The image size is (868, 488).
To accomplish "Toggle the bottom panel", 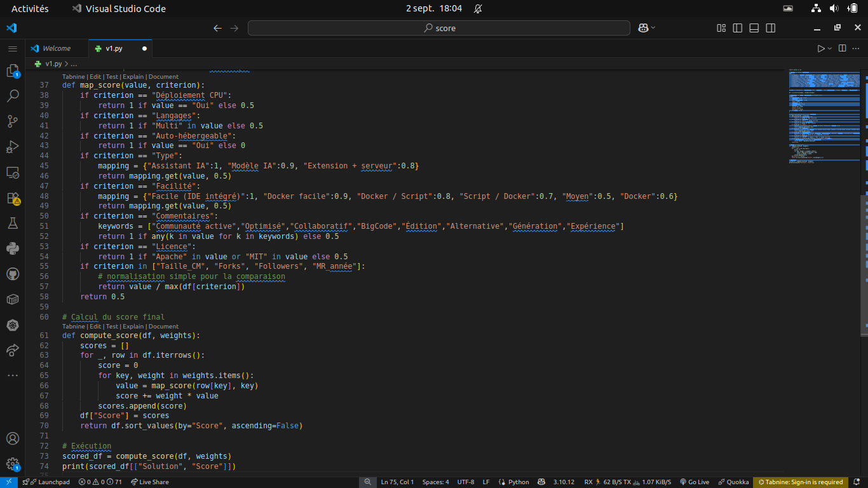I will click(x=754, y=28).
